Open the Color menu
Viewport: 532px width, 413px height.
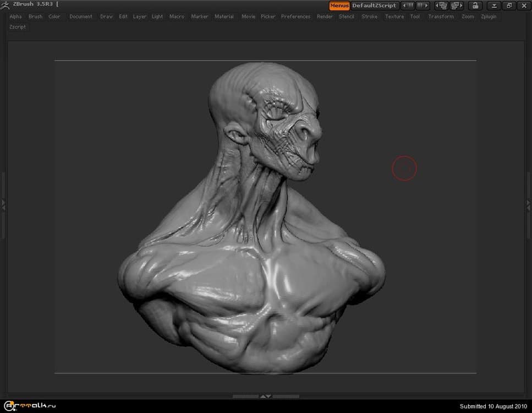pyautogui.click(x=54, y=17)
